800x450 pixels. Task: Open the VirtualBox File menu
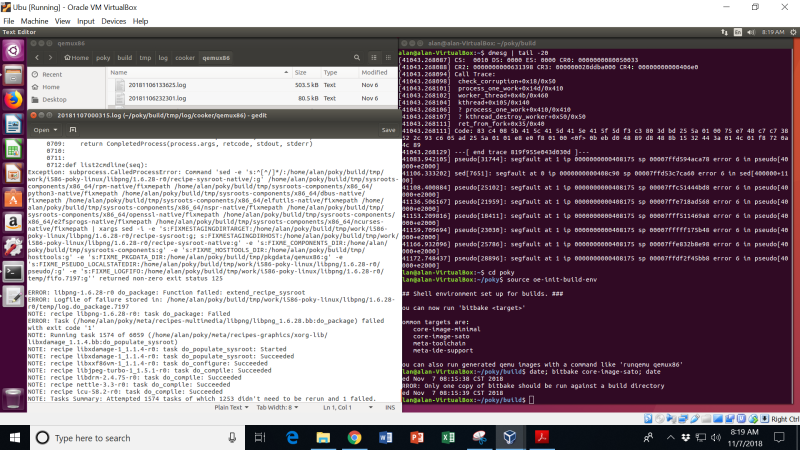9,21
